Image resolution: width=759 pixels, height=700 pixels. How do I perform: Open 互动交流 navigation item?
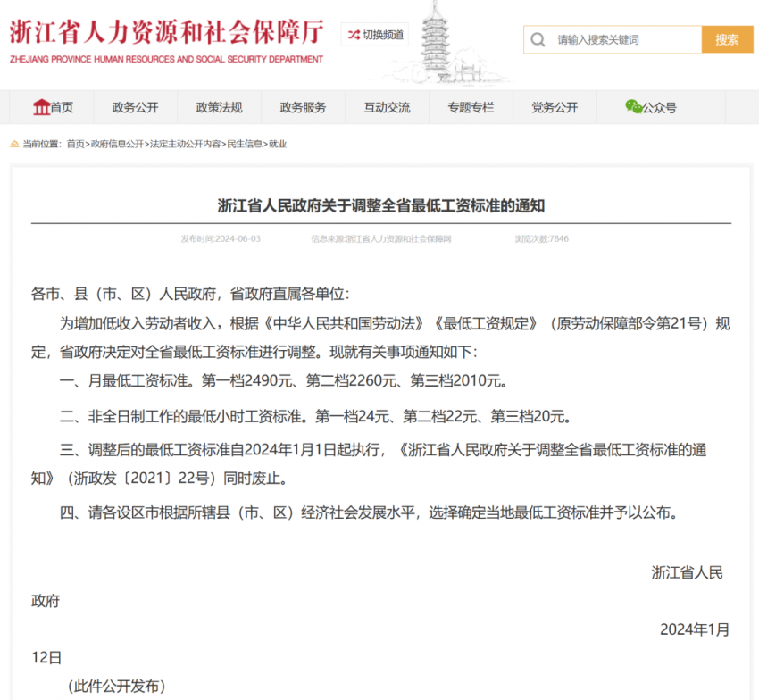click(387, 107)
